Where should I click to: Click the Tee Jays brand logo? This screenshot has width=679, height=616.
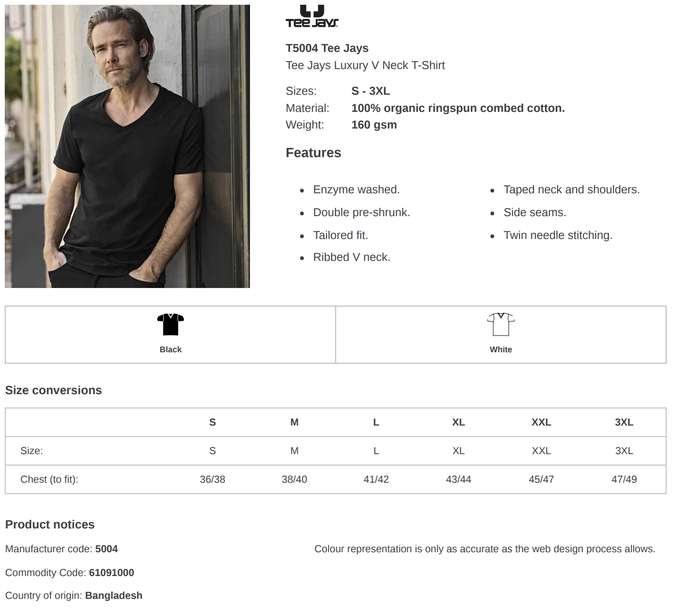[312, 16]
